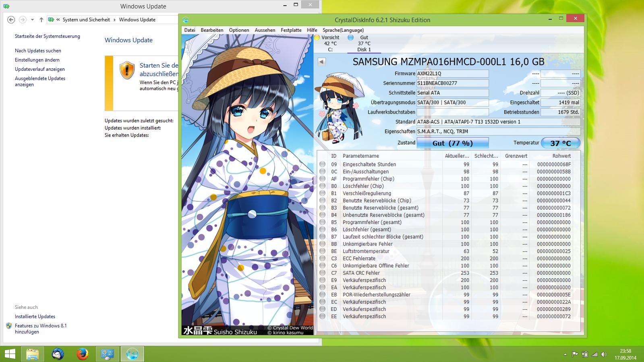
Task: Open the Optionen menu
Action: pyautogui.click(x=239, y=30)
